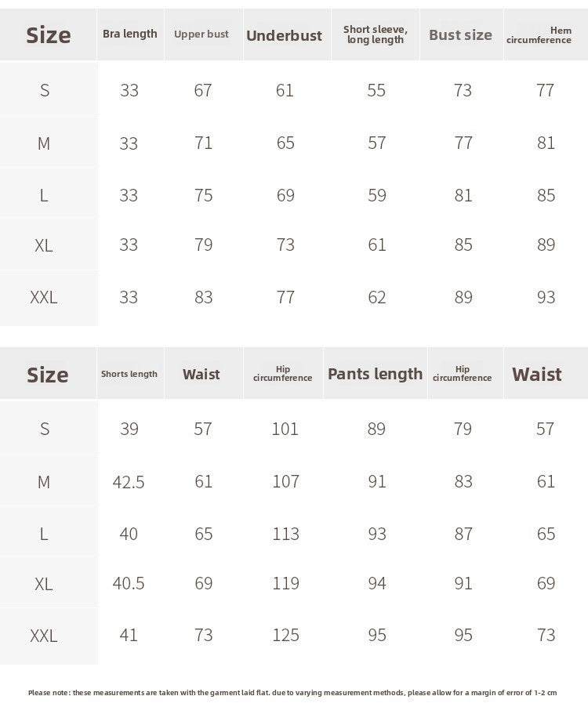Viewport: 588px width, 714px height.
Task: Select the 62 value in XXL row
Action: click(x=376, y=297)
